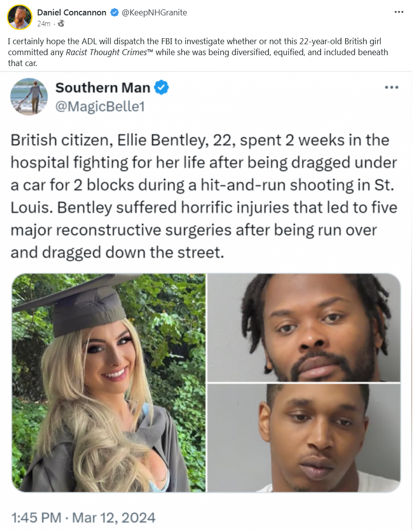Click the Daniel Concannon display name
Viewport: 414px width, 532px height.
(x=71, y=12)
